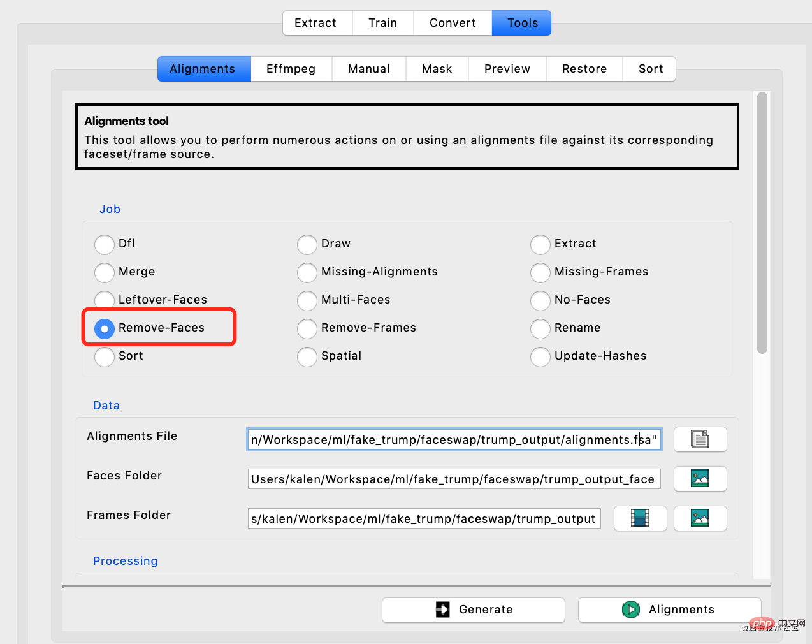Screen dimensions: 812x644
Task: Click the vertical scrollbar of tool panel
Action: coord(762,223)
